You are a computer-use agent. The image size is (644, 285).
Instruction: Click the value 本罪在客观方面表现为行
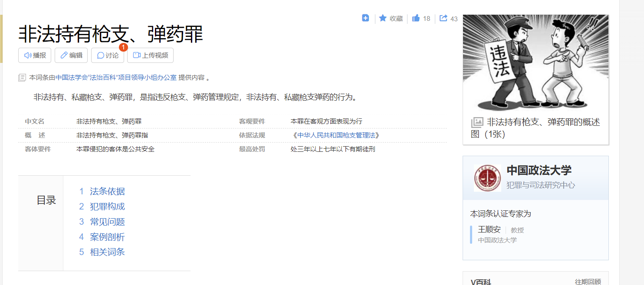coord(326,121)
